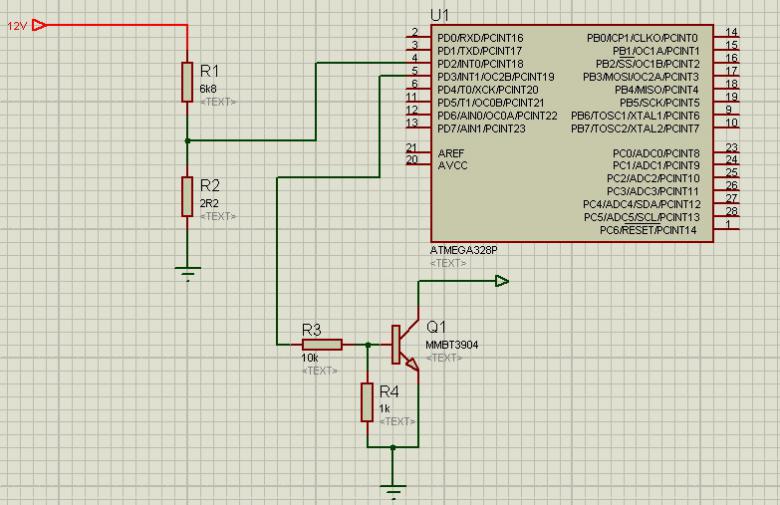Click the U1 reference label
The height and width of the screenshot is (505, 780).
(x=440, y=15)
